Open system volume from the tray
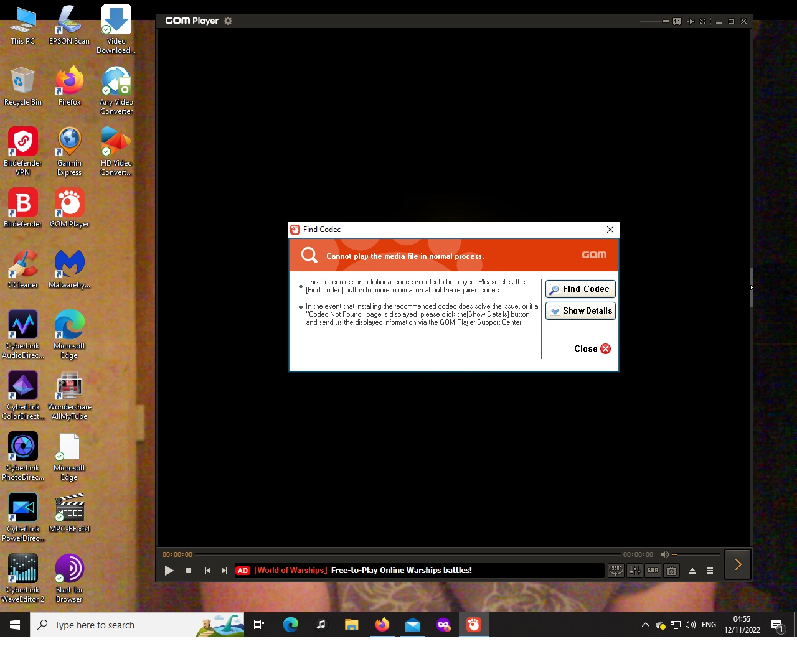 pyautogui.click(x=690, y=625)
